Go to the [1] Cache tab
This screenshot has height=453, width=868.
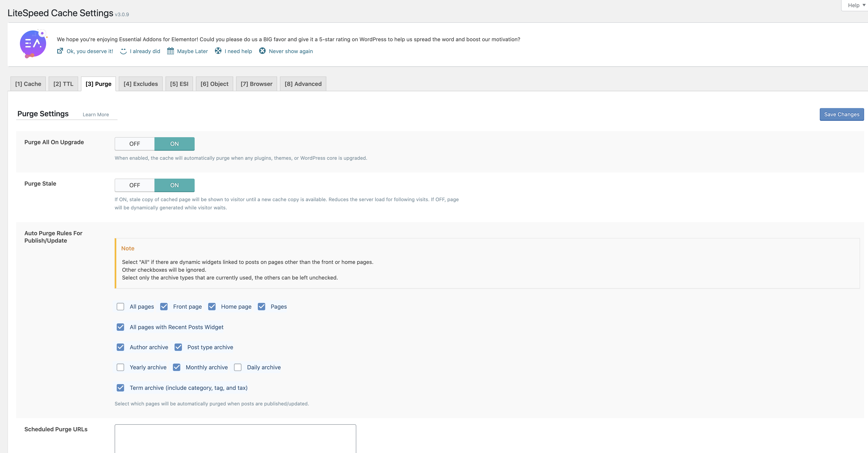tap(28, 84)
